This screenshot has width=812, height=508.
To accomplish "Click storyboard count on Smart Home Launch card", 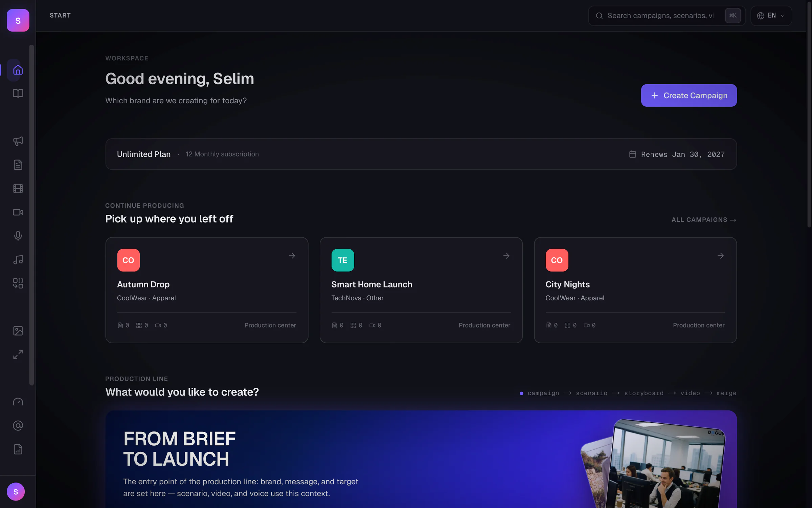I will pyautogui.click(x=356, y=325).
